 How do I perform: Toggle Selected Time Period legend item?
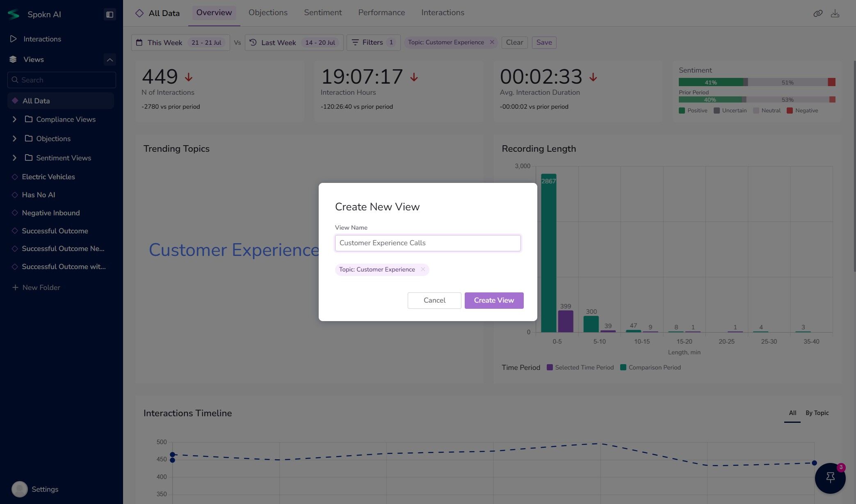click(580, 367)
